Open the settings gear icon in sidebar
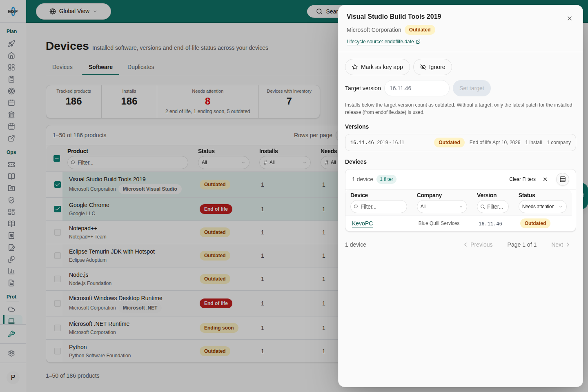This screenshot has height=392, width=588. click(x=11, y=353)
